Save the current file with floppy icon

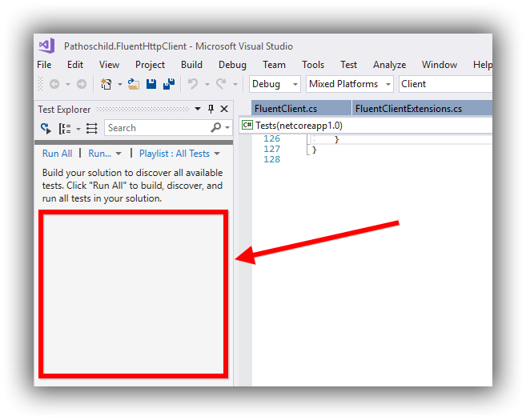(151, 84)
